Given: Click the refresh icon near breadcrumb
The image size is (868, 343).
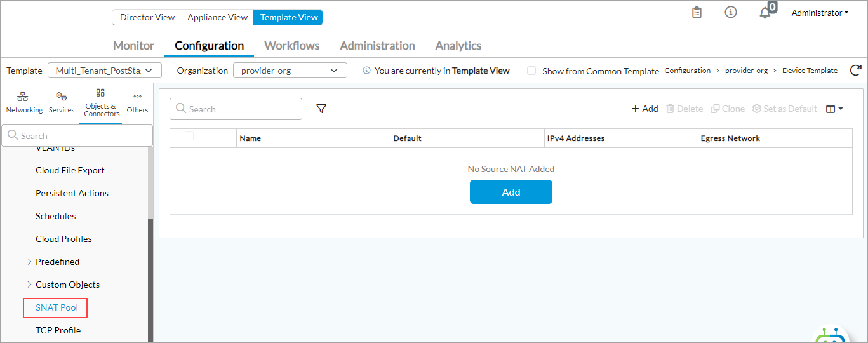Looking at the screenshot, I should (855, 71).
